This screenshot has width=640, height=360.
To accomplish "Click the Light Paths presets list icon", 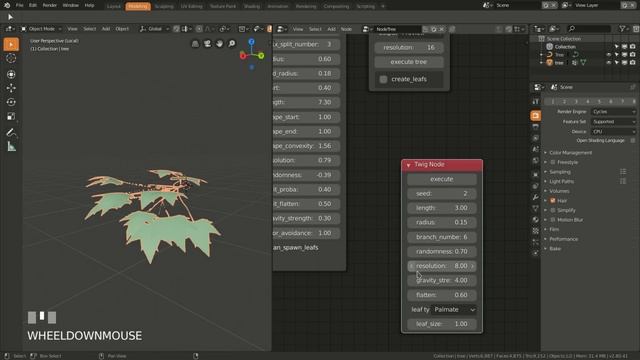I will tap(623, 181).
